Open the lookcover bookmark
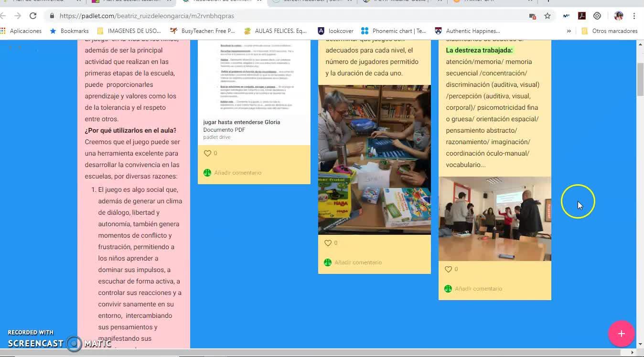 pyautogui.click(x=336, y=31)
